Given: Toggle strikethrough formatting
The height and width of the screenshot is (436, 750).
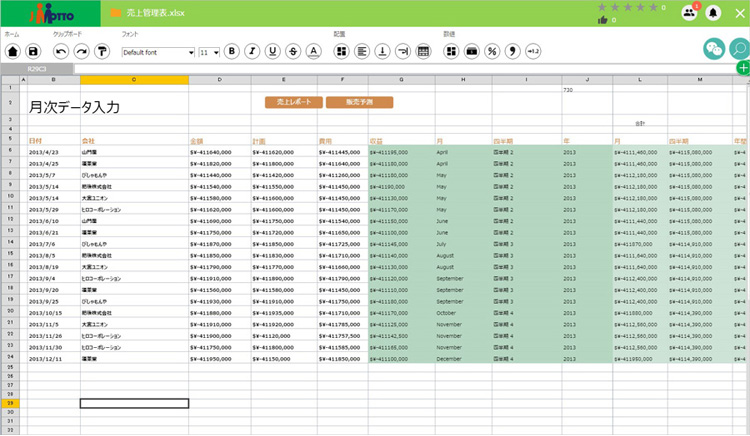Looking at the screenshot, I should click(x=293, y=51).
